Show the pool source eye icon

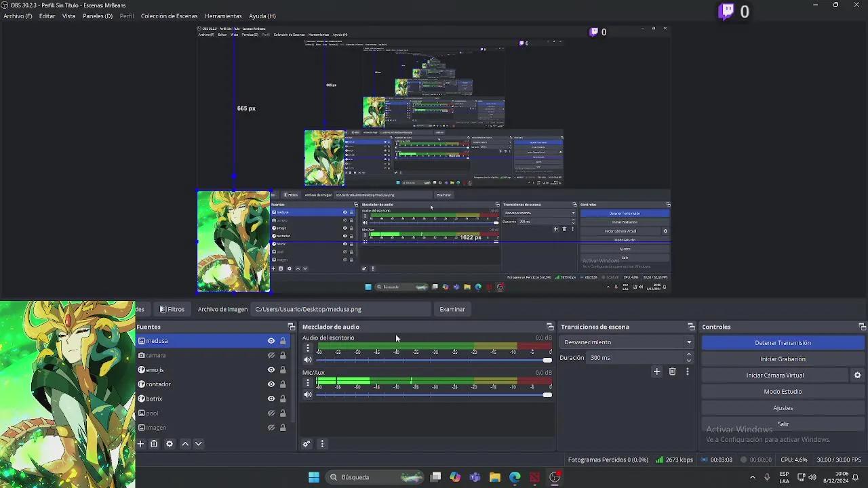[271, 413]
